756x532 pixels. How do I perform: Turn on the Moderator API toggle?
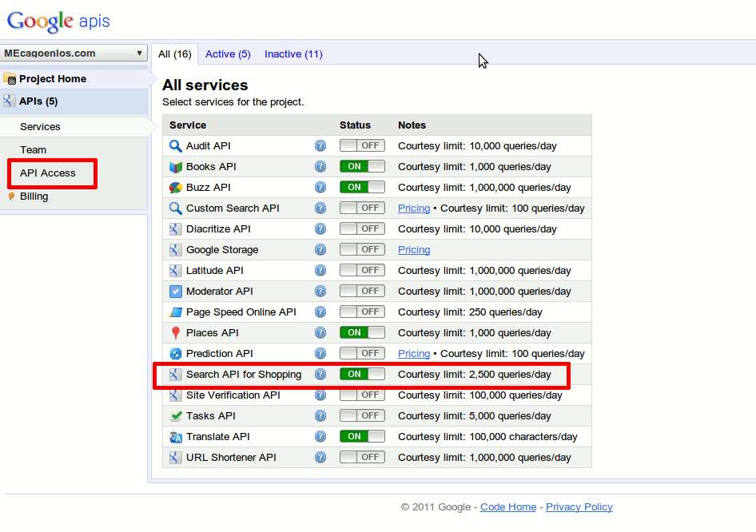pos(362,291)
